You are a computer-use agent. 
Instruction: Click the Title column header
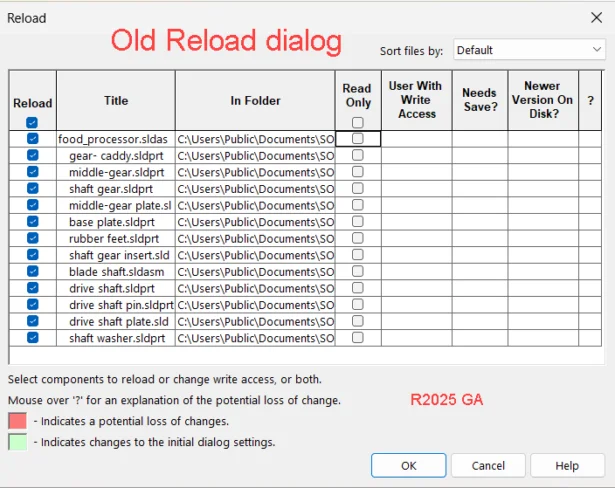(116, 101)
